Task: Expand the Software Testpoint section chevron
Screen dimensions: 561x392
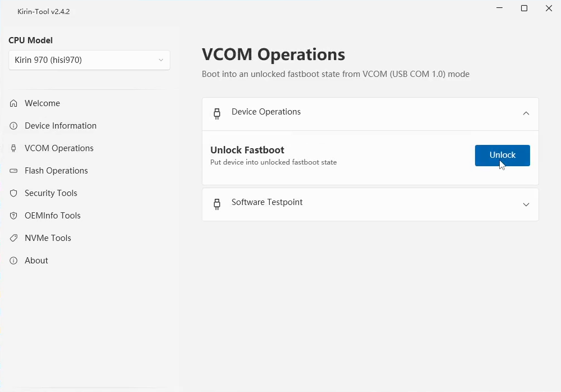Action: pyautogui.click(x=526, y=204)
